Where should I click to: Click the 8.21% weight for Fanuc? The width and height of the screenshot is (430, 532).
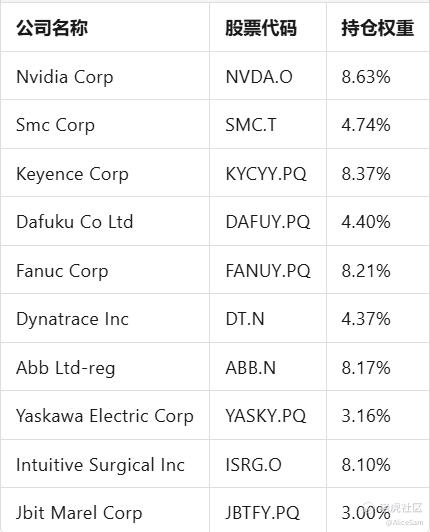click(x=366, y=271)
